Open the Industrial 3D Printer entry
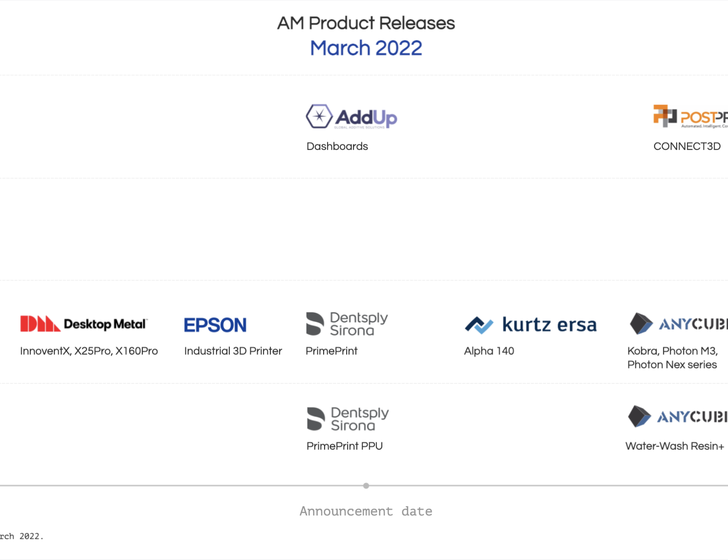This screenshot has width=728, height=560. pos(233,351)
